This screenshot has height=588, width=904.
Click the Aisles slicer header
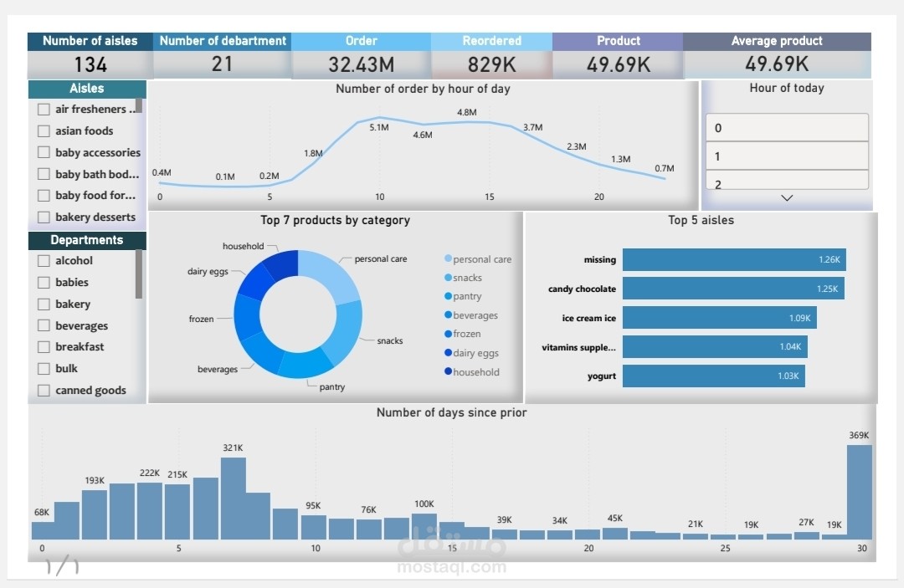[87, 89]
